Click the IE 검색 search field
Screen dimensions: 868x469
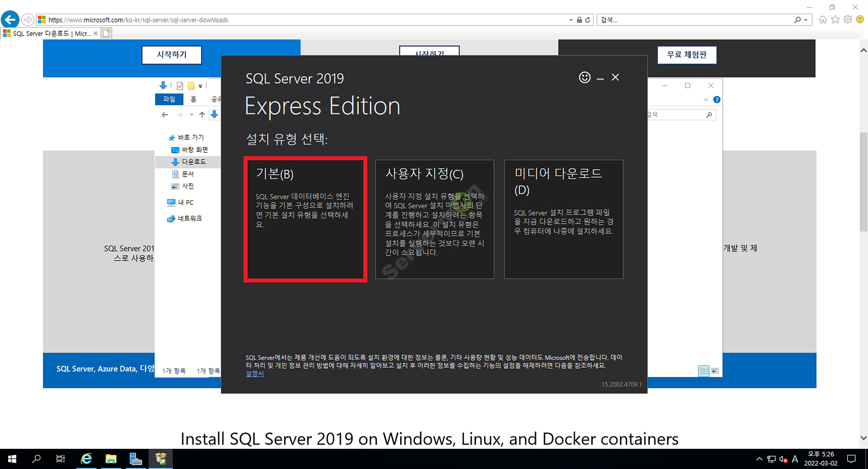[x=695, y=20]
